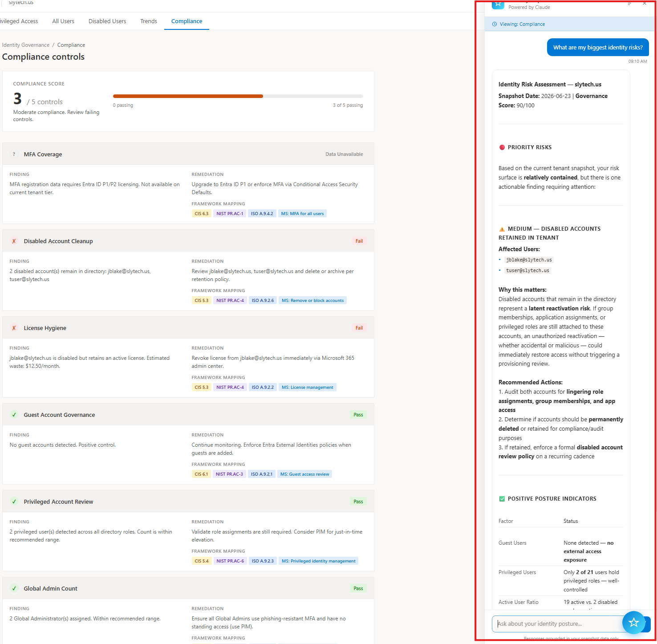
Task: Click the CIS 6.3 framework tag
Action: (x=201, y=214)
